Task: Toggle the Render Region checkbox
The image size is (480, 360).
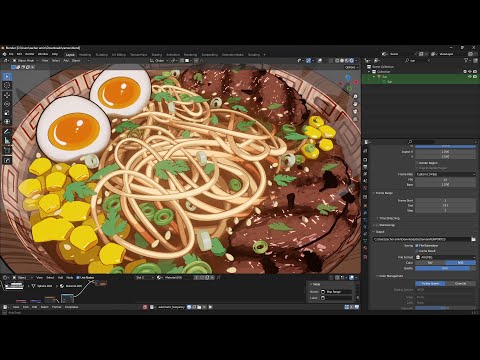Action: coord(417,163)
